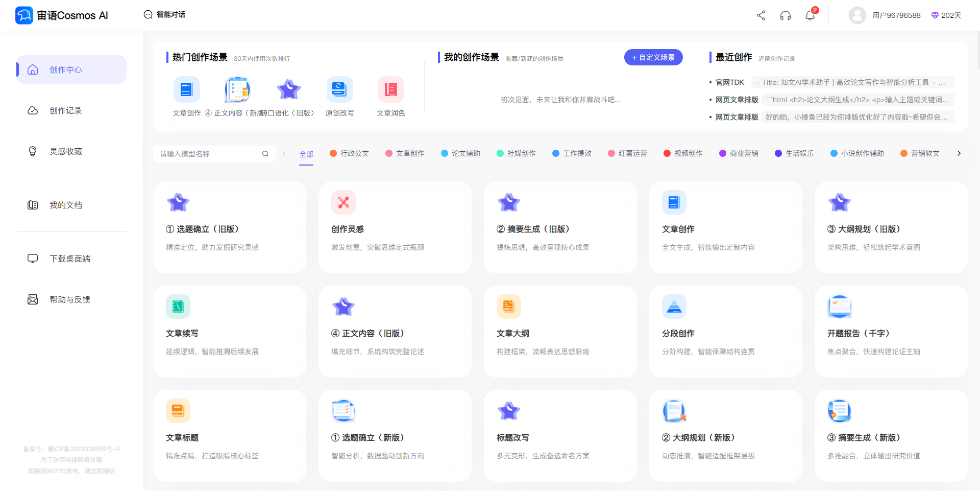Image resolution: width=980 pixels, height=491 pixels.
Task: Click the ③ 摘要生成（新版）card icon
Action: [840, 411]
